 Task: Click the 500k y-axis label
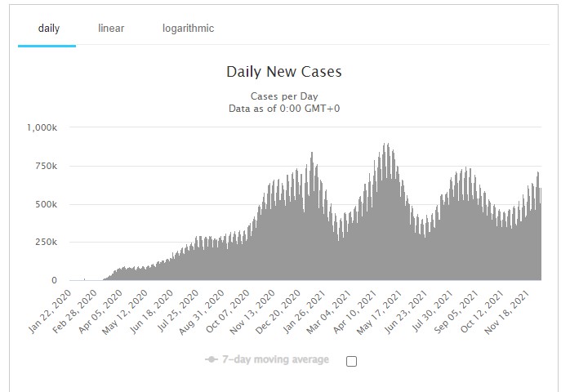[43, 204]
